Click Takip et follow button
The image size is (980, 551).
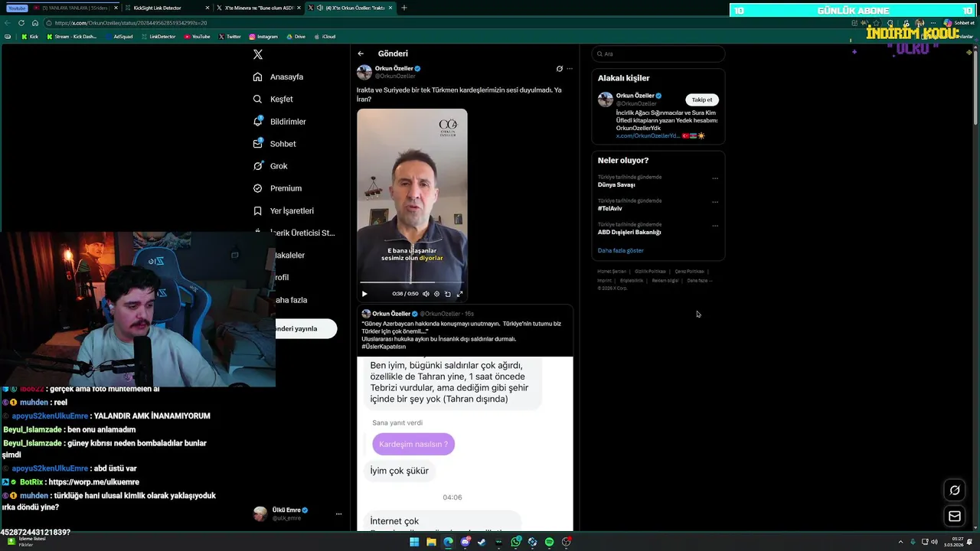(x=702, y=99)
